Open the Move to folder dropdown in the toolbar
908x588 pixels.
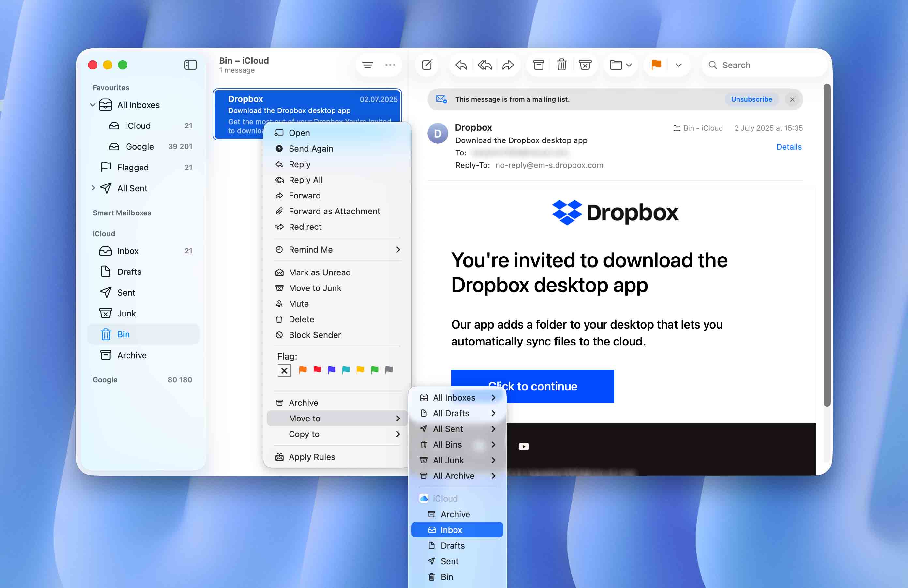[620, 65]
